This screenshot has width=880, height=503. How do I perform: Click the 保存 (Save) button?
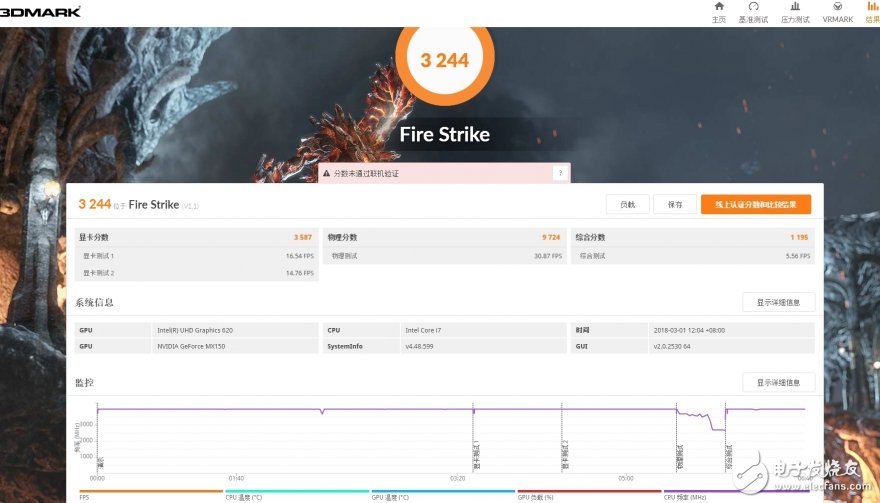tap(674, 204)
